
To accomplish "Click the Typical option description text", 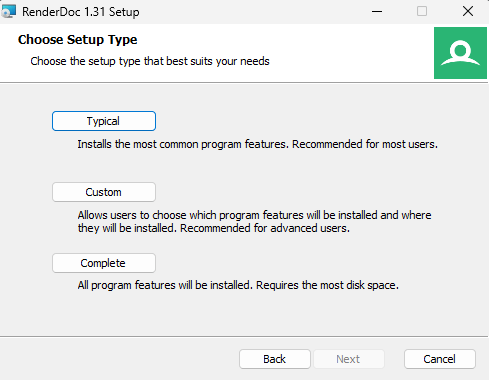I will (257, 144).
